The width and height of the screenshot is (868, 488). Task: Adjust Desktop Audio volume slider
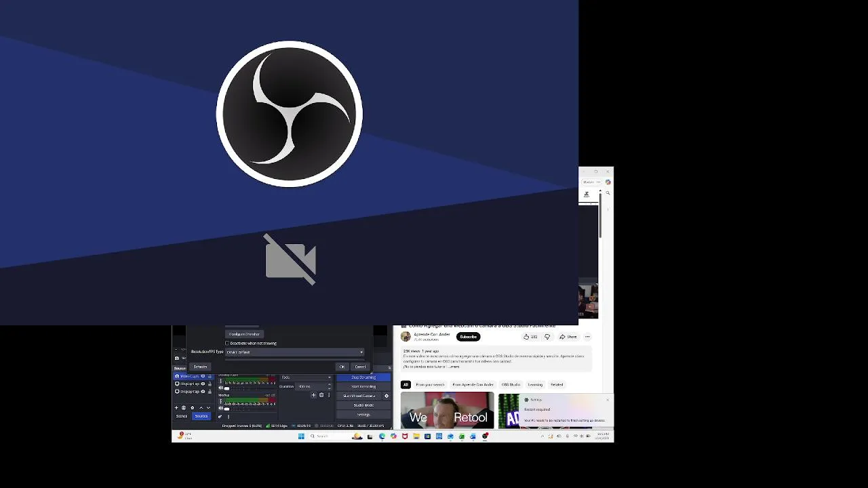(250, 388)
